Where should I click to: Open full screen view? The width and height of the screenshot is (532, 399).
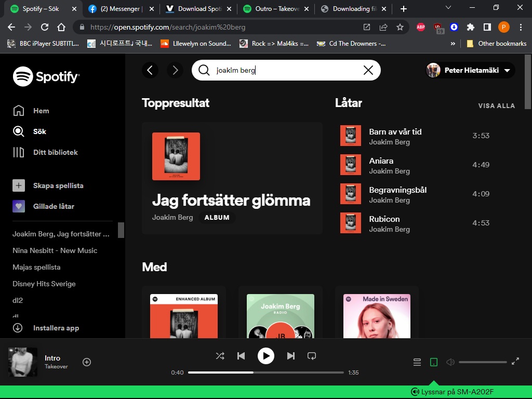pos(515,362)
